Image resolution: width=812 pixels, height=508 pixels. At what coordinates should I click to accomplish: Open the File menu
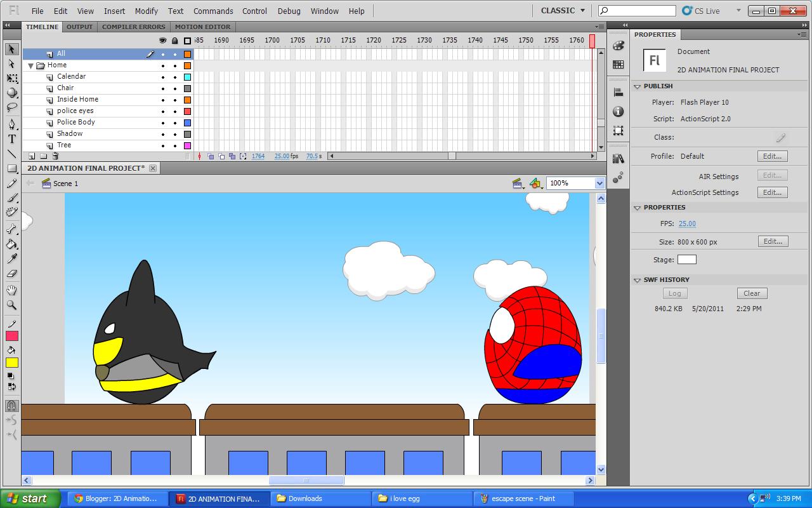point(37,11)
